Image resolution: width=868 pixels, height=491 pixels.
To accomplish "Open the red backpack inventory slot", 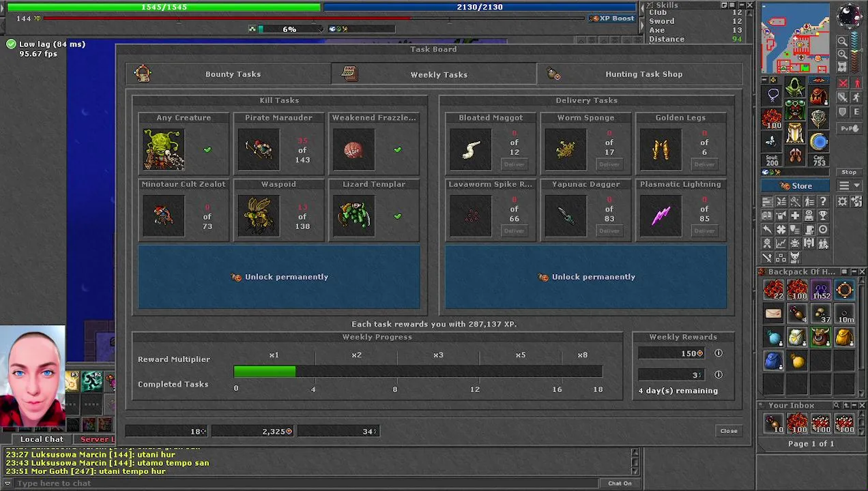I will click(820, 95).
